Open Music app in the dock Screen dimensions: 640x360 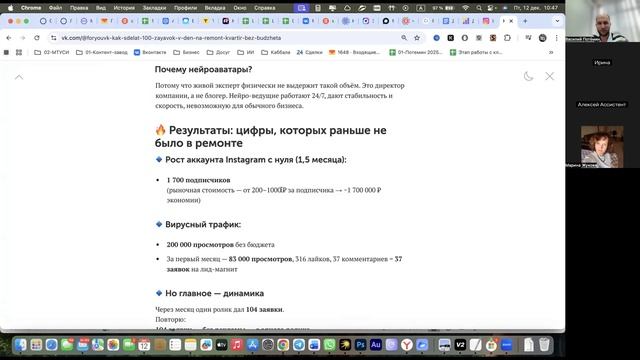tap(237, 345)
